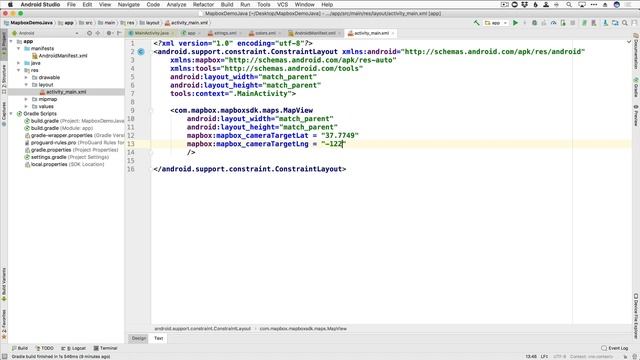Open the Terminal tool window
The height and width of the screenshot is (360, 640).
point(105,348)
